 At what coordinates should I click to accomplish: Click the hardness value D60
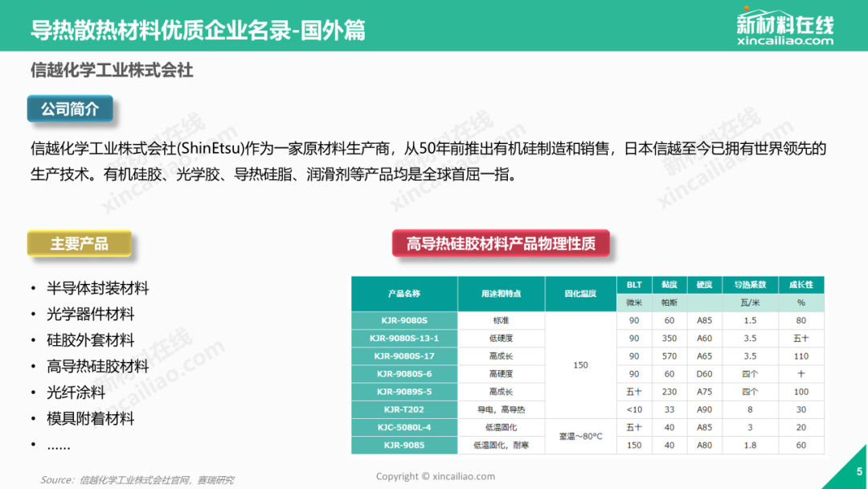[704, 374]
